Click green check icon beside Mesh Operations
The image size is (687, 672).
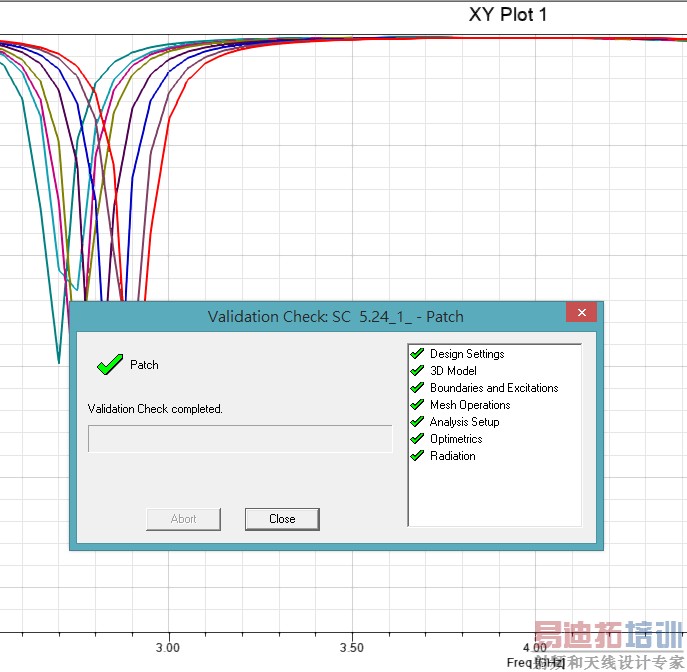417,404
